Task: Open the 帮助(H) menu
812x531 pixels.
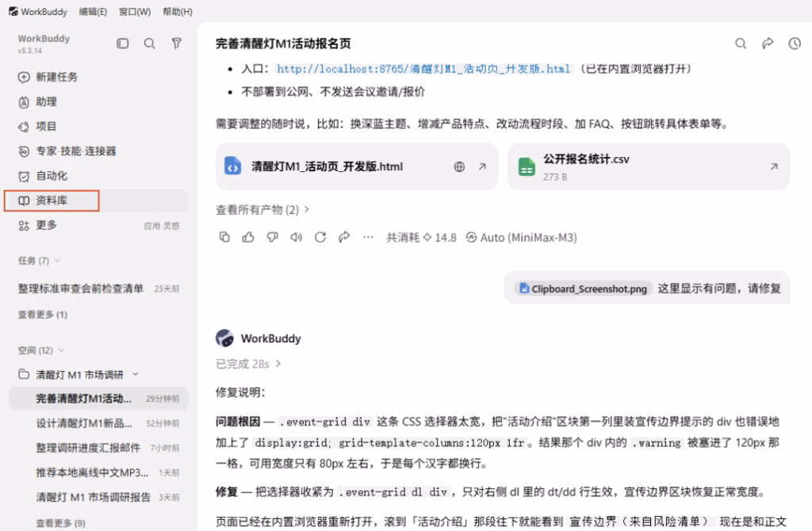Action: (178, 11)
